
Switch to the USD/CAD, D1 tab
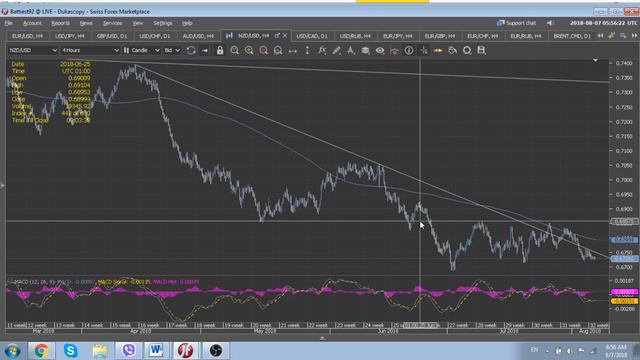(312, 36)
